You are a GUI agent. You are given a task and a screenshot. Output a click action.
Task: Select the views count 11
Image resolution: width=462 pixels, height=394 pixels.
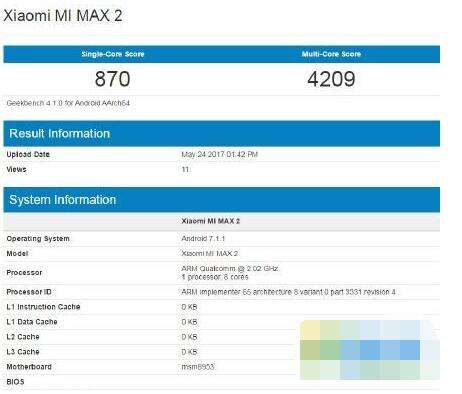(185, 169)
